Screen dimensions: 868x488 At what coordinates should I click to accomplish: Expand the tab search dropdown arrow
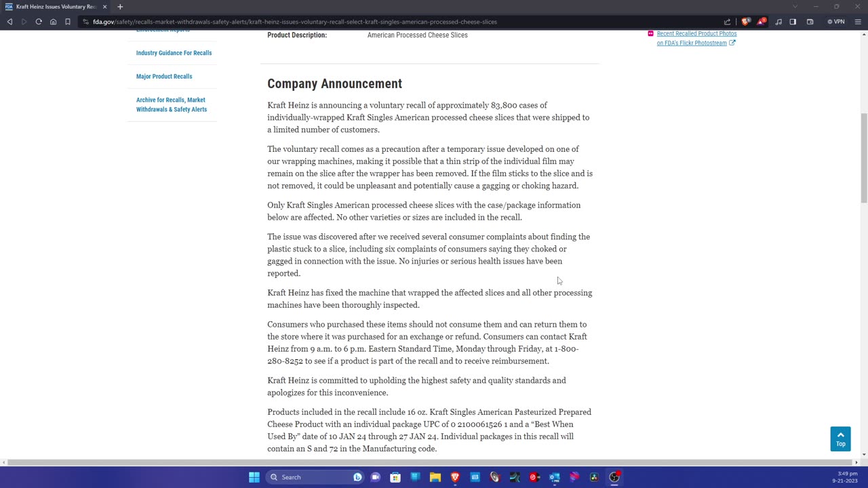pyautogui.click(x=795, y=7)
